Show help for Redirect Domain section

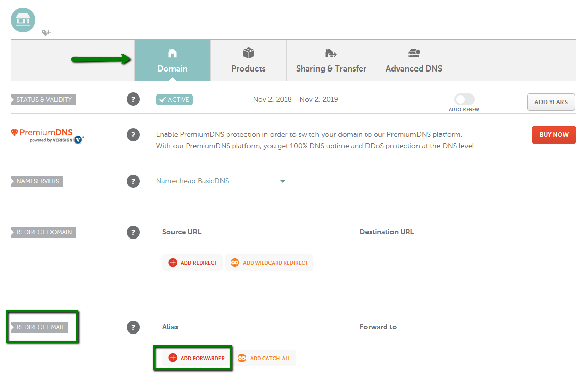click(133, 232)
